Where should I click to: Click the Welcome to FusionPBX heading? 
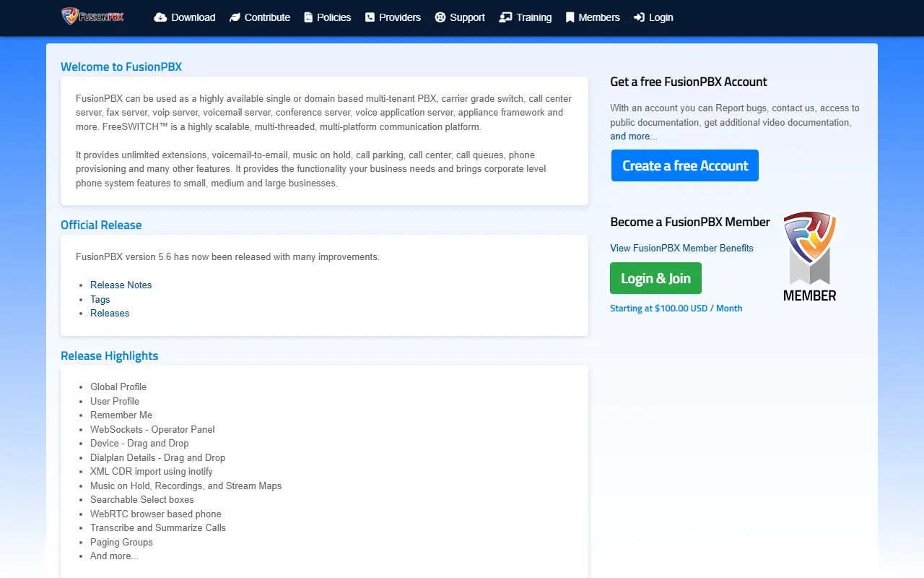tap(121, 66)
